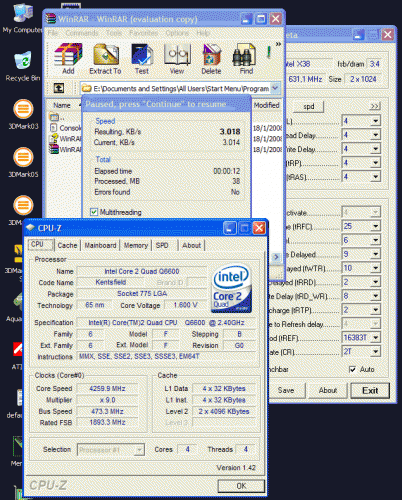Open the tRFC dropdown showing 25
402x500 pixels.
(375, 226)
